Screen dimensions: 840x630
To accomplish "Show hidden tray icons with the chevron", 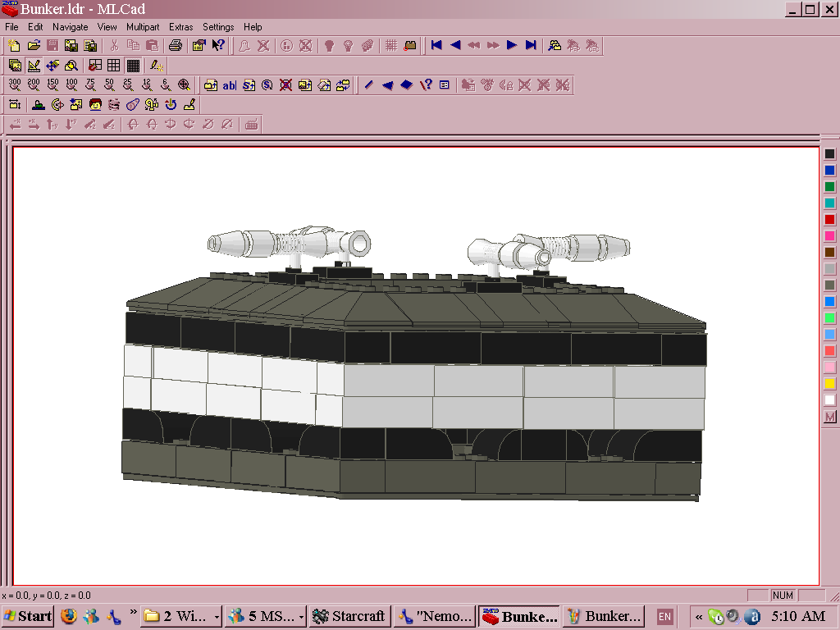I will click(699, 617).
